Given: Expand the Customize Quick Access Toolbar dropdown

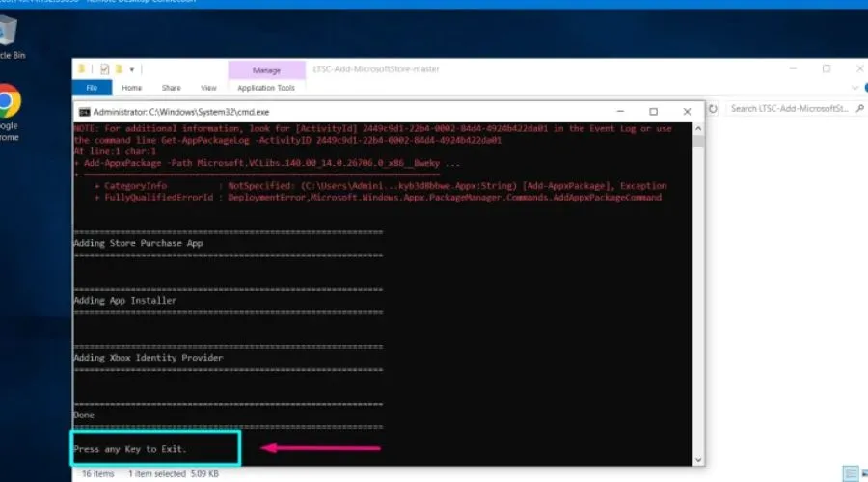Looking at the screenshot, I should click(x=131, y=69).
